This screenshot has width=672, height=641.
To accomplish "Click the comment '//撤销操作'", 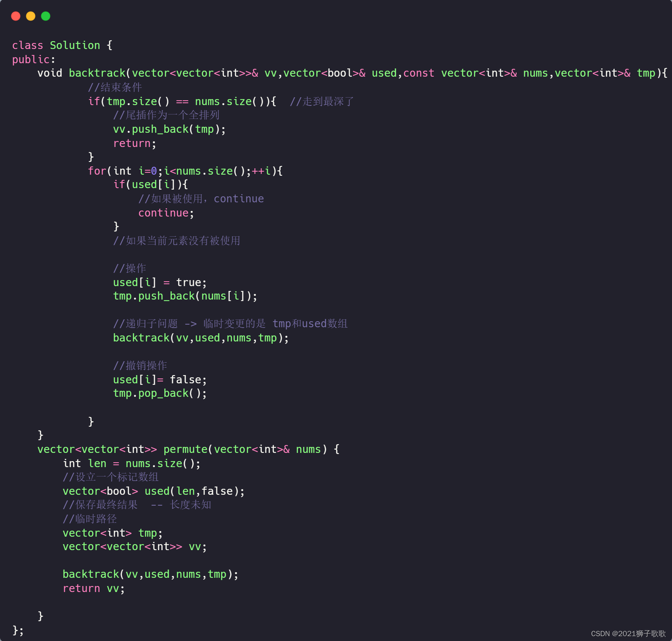I will 140,365.
